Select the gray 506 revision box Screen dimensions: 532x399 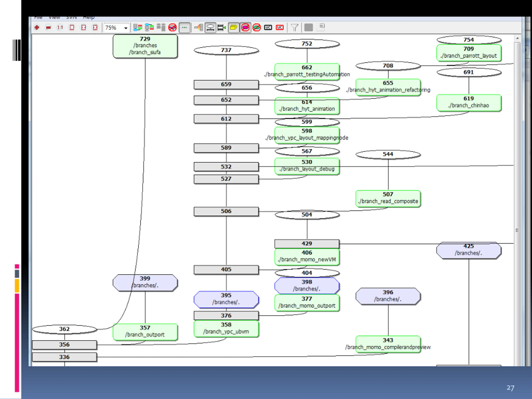226,211
